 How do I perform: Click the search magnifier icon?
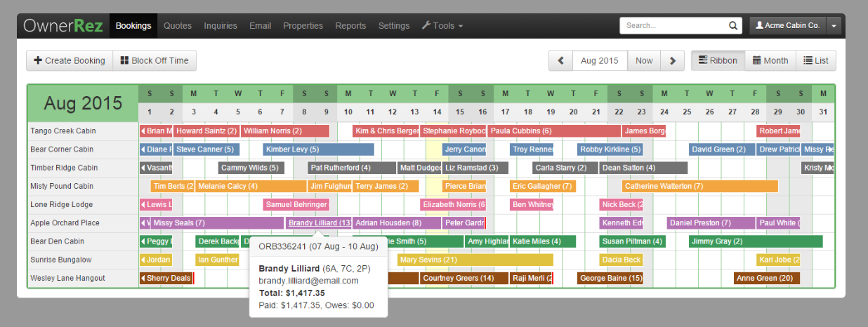(733, 26)
